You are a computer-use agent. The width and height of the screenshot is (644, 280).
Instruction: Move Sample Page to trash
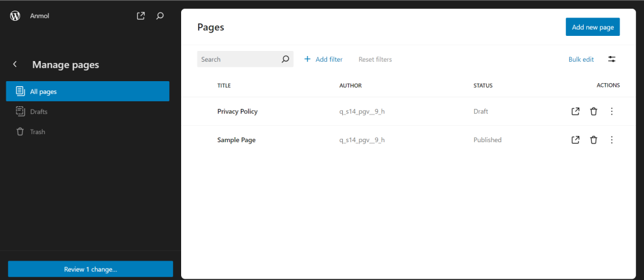point(594,140)
